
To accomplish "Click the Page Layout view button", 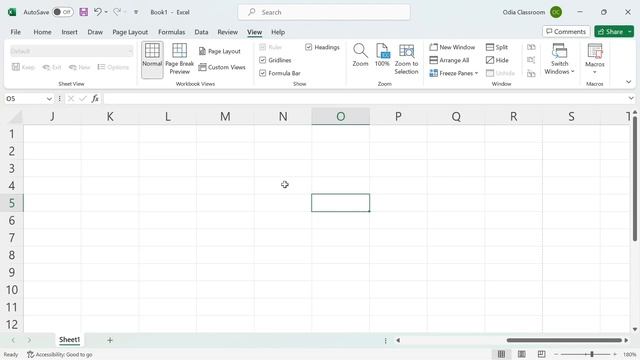I will (x=220, y=51).
